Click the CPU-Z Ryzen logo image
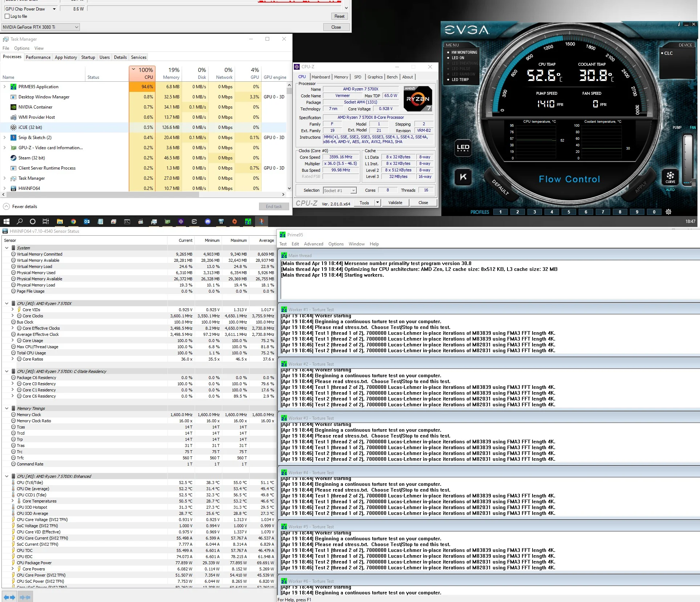Screen dimensions: 700x602 418,99
